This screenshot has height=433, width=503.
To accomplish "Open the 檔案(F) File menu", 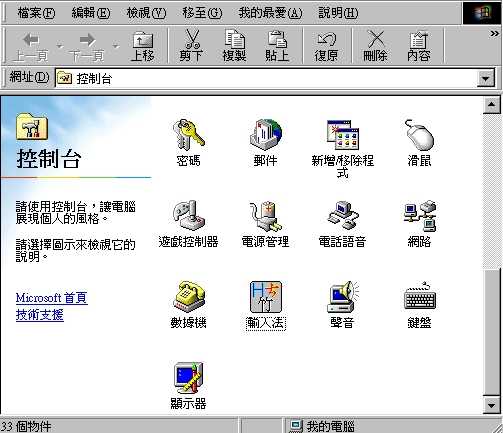I will pyautogui.click(x=36, y=13).
